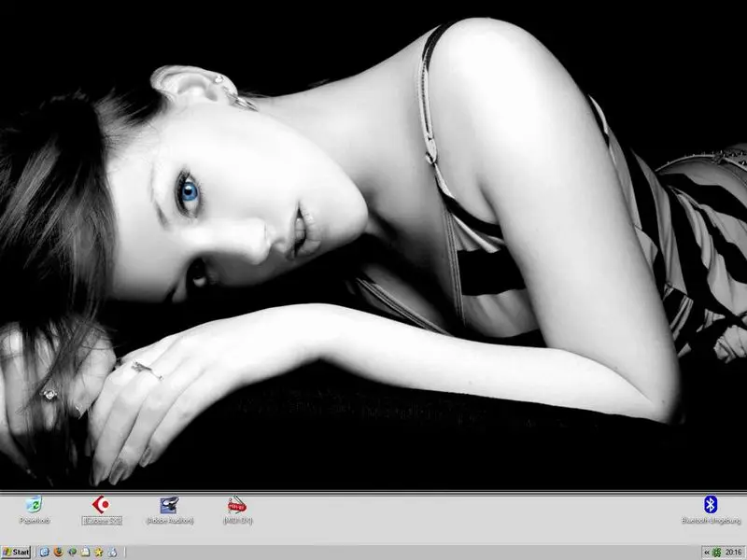Click the last Quick Launch icon after the star
Image resolution: width=747 pixels, height=560 pixels.
click(111, 553)
